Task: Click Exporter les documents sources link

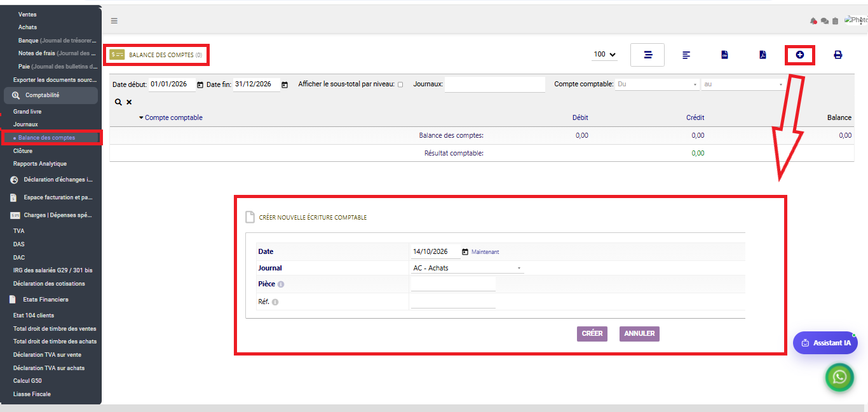Action: tap(55, 80)
